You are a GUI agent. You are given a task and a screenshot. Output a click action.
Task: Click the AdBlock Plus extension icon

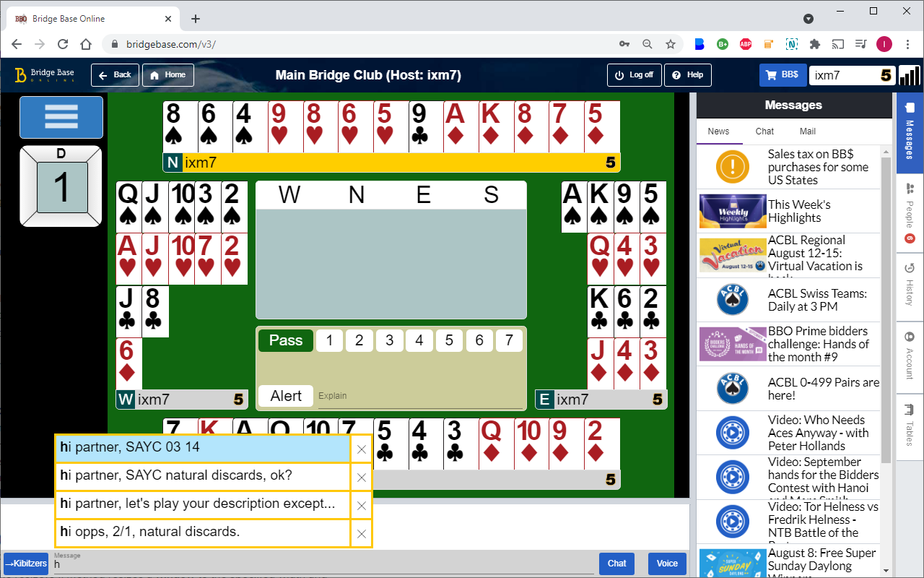tap(746, 44)
